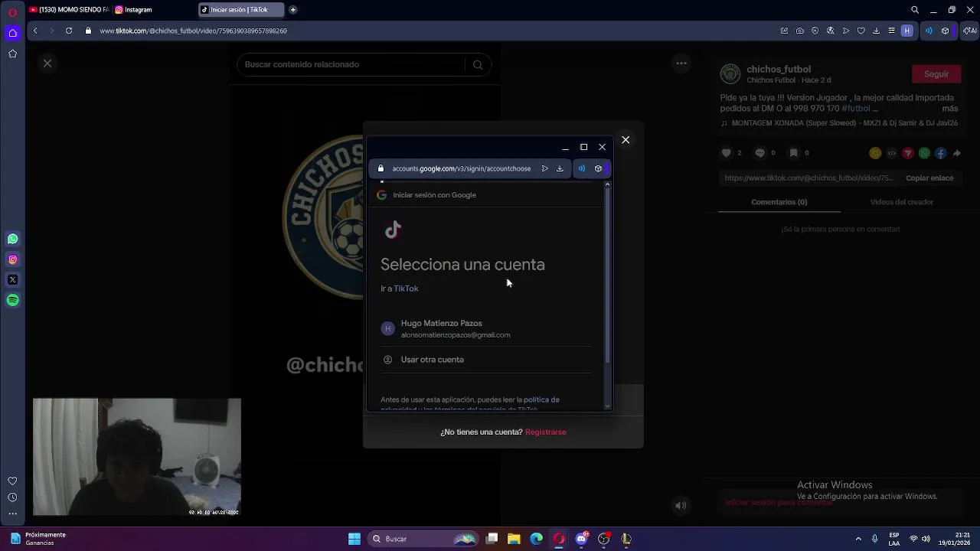Go back to the previous page
980x551 pixels.
click(35, 31)
